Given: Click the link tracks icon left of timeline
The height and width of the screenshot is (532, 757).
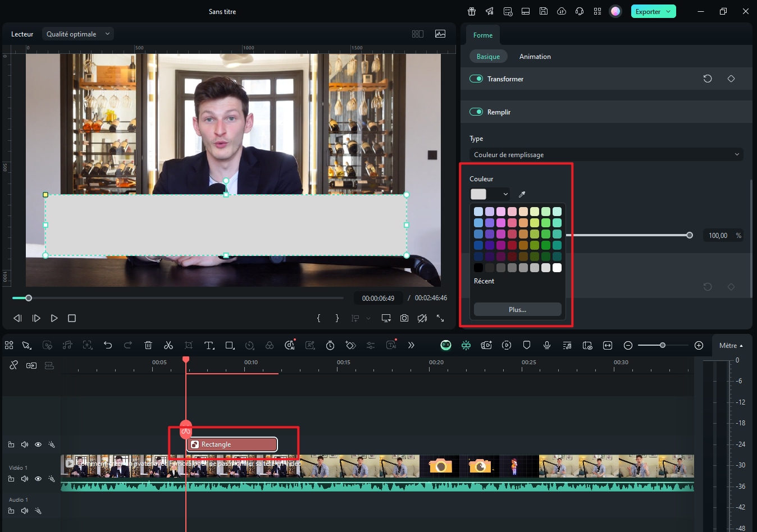Looking at the screenshot, I should pyautogui.click(x=14, y=365).
